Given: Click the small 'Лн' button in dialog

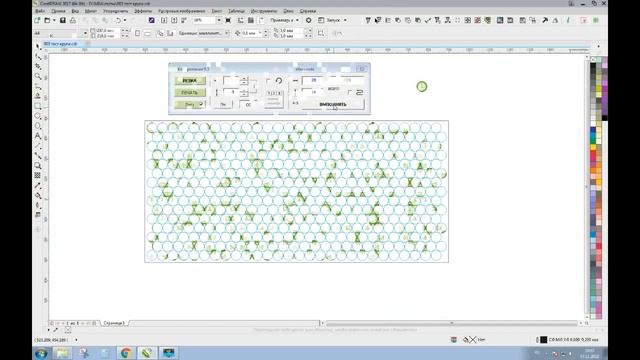Looking at the screenshot, I should coord(223,104).
